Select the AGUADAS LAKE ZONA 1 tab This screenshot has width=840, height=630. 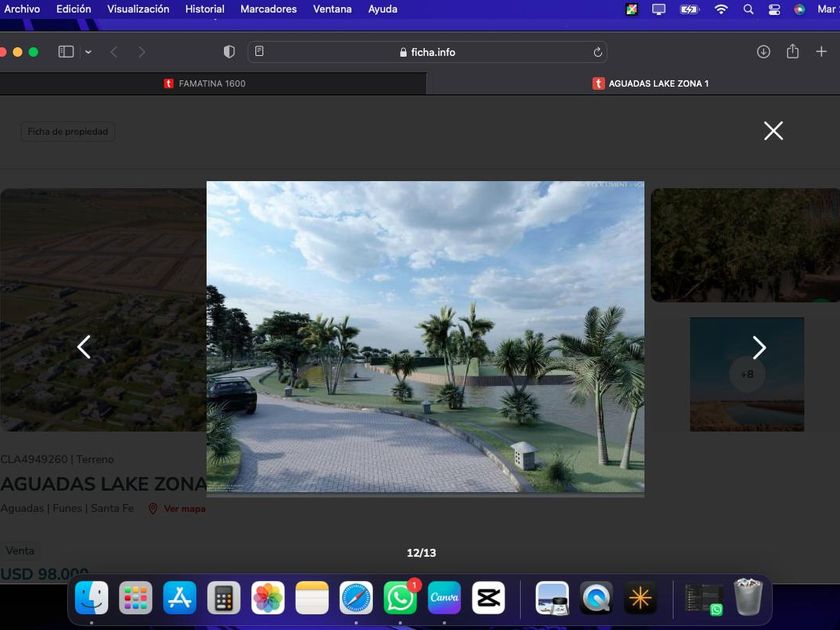[657, 84]
